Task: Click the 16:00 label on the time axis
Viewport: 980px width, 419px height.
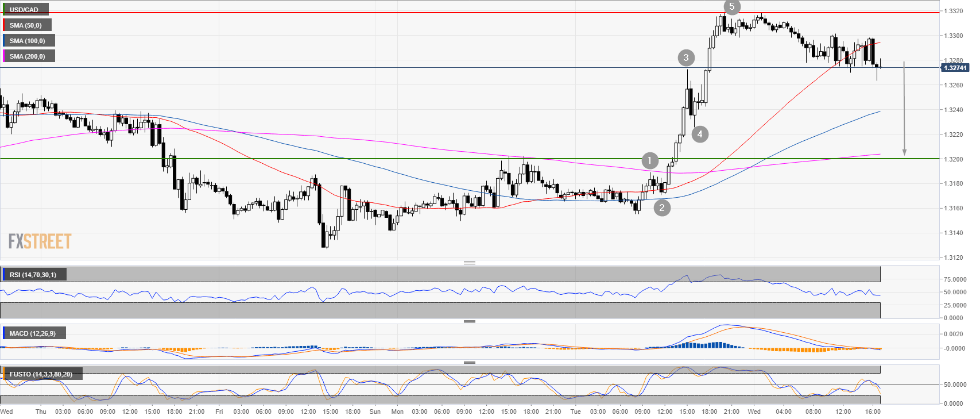Action: 873,412
